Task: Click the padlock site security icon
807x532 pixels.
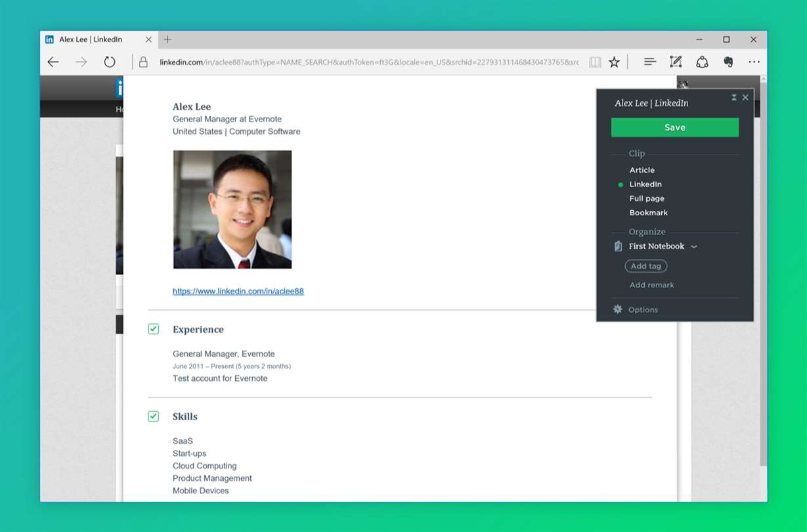Action: point(143,62)
